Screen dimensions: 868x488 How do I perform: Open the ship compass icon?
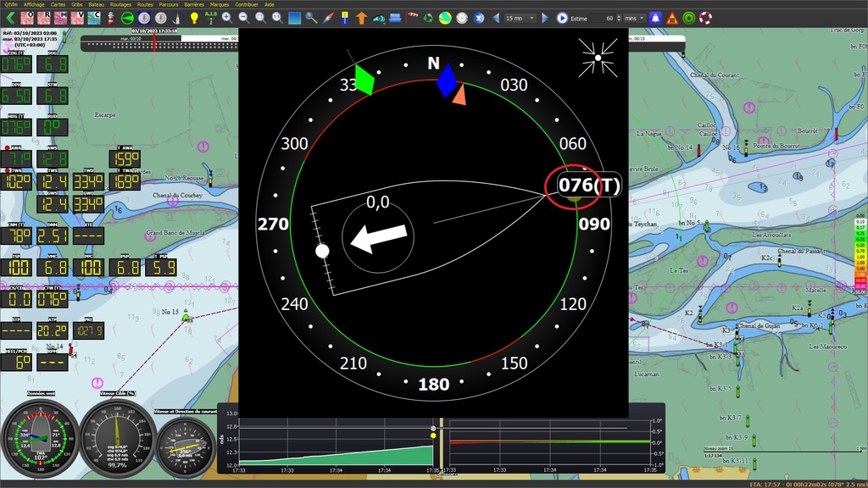click(x=177, y=18)
